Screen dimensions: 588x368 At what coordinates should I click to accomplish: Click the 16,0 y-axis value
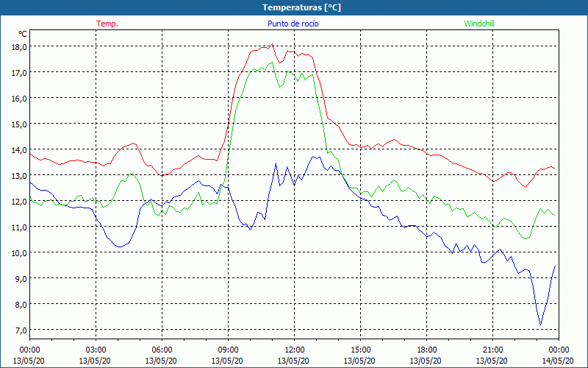click(x=19, y=99)
